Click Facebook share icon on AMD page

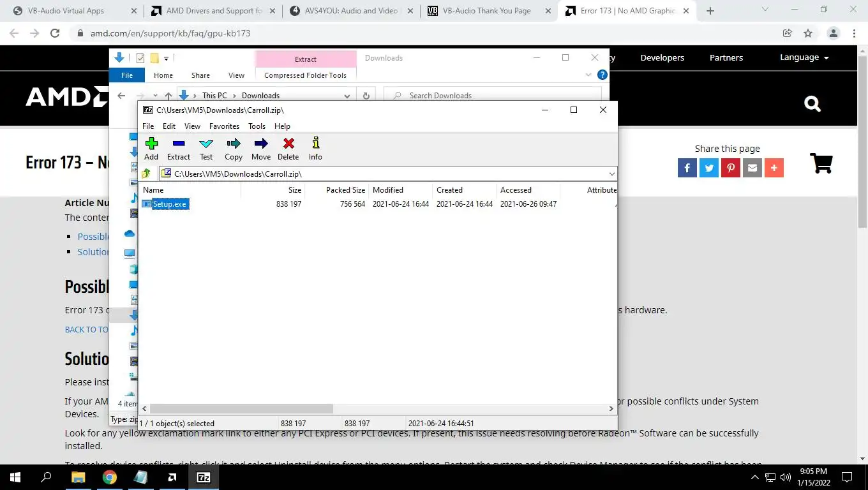point(687,168)
